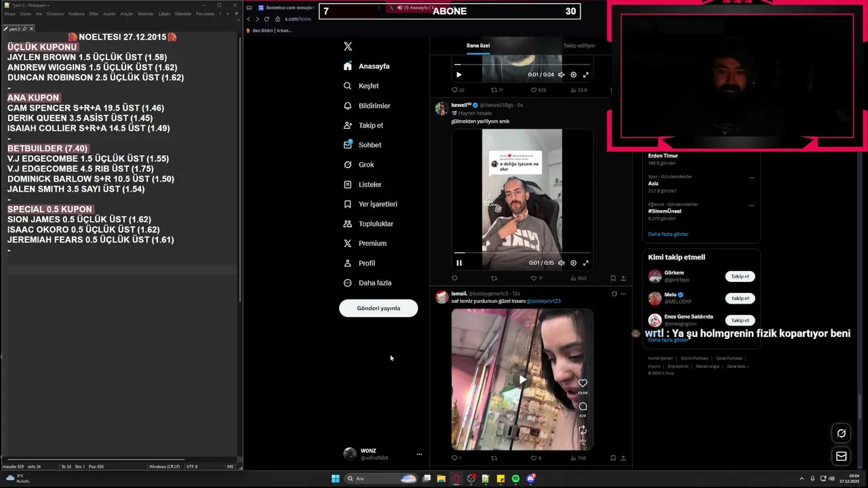Open Anasayfa home in X sidebar

pyautogui.click(x=366, y=66)
